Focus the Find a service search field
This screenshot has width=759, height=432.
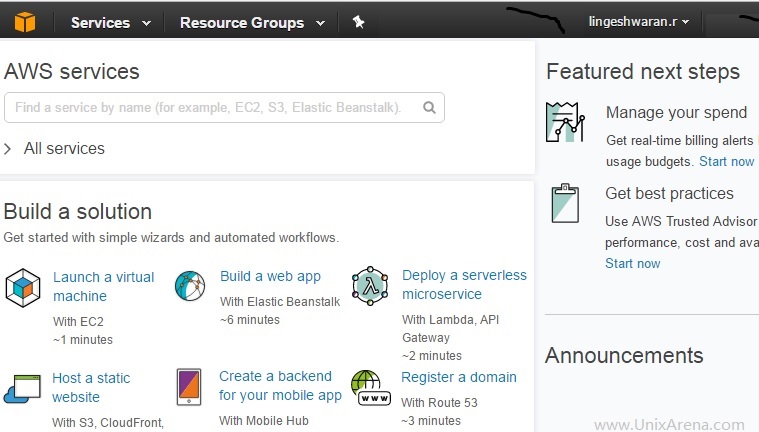click(224, 108)
